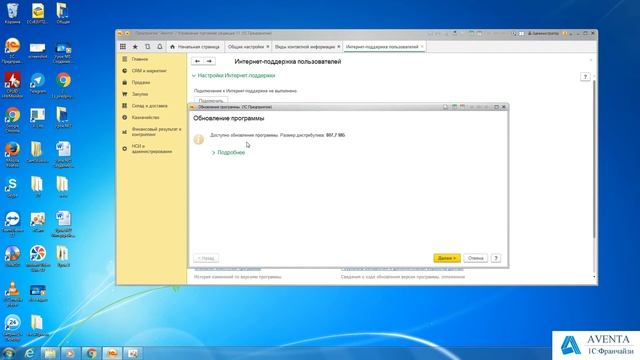The height and width of the screenshot is (360, 640).
Task: Open favorites with the star icon
Action: [135, 47]
